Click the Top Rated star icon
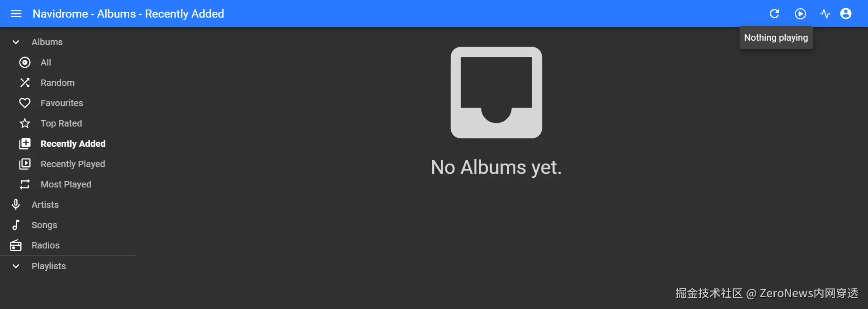 pyautogui.click(x=25, y=123)
